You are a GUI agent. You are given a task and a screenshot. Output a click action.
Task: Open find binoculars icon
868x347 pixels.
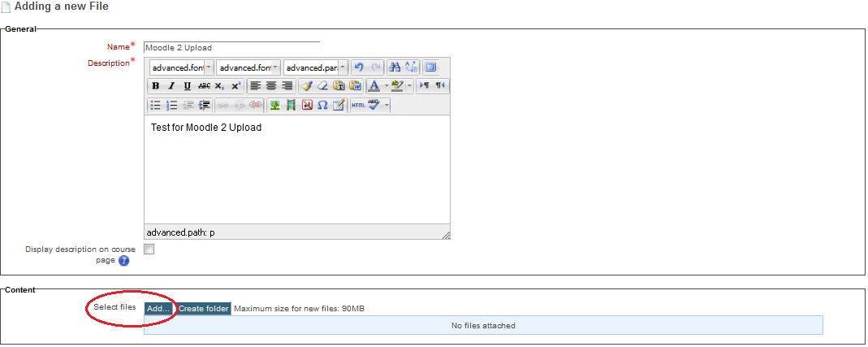click(x=394, y=67)
